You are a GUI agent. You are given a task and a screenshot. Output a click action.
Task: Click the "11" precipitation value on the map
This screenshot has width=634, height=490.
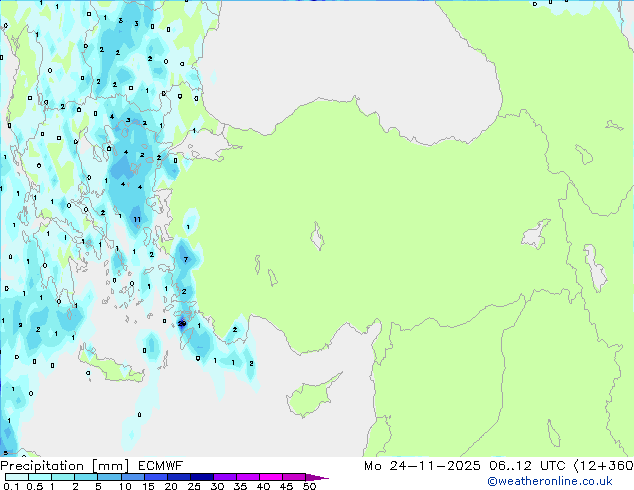(x=137, y=220)
